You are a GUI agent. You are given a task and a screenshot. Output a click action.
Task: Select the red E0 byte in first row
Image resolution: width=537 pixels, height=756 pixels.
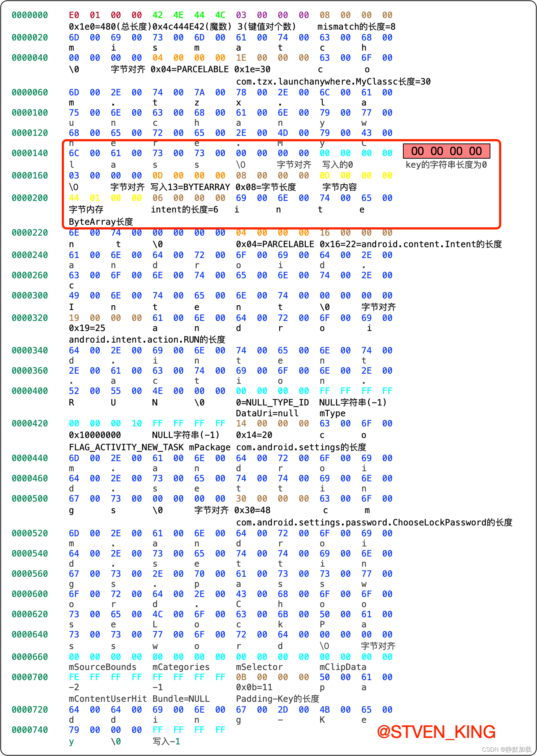[x=74, y=15]
